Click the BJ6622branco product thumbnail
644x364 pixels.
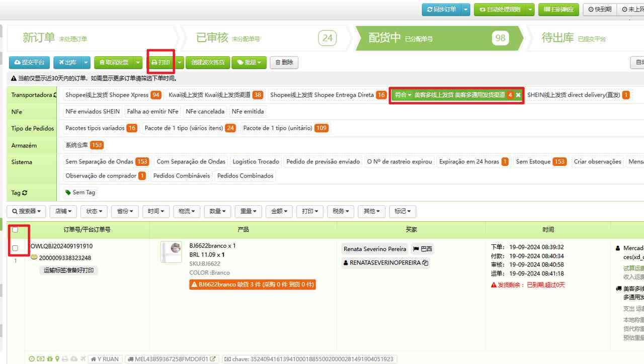coord(171,252)
